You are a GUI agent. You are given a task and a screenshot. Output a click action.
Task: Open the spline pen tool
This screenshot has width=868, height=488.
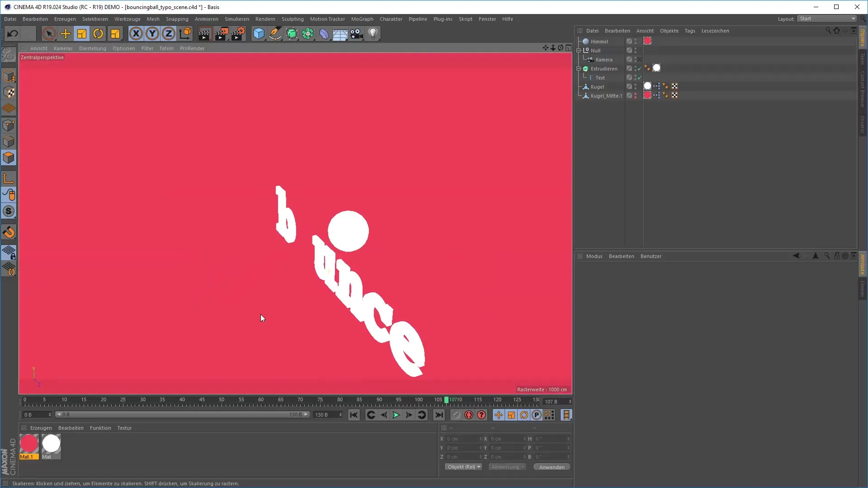click(275, 33)
